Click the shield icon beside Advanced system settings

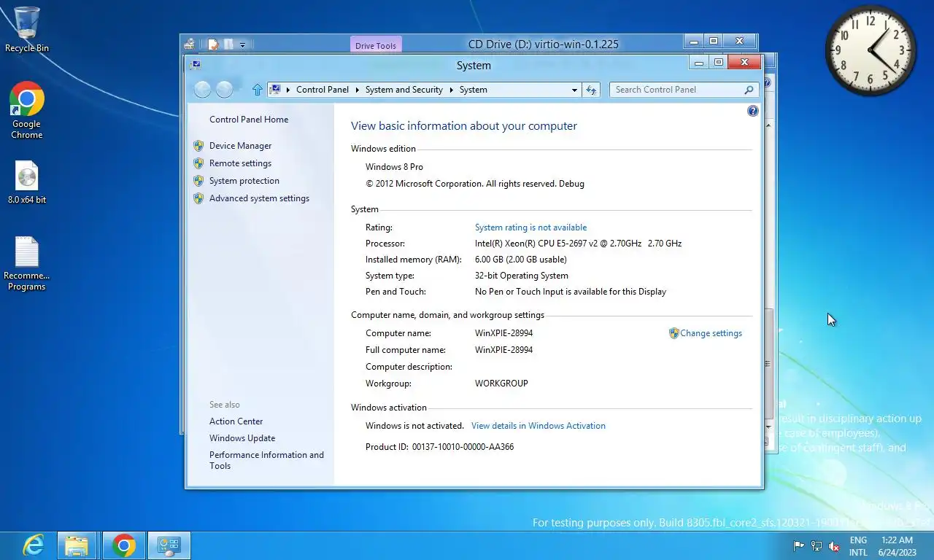(x=198, y=198)
